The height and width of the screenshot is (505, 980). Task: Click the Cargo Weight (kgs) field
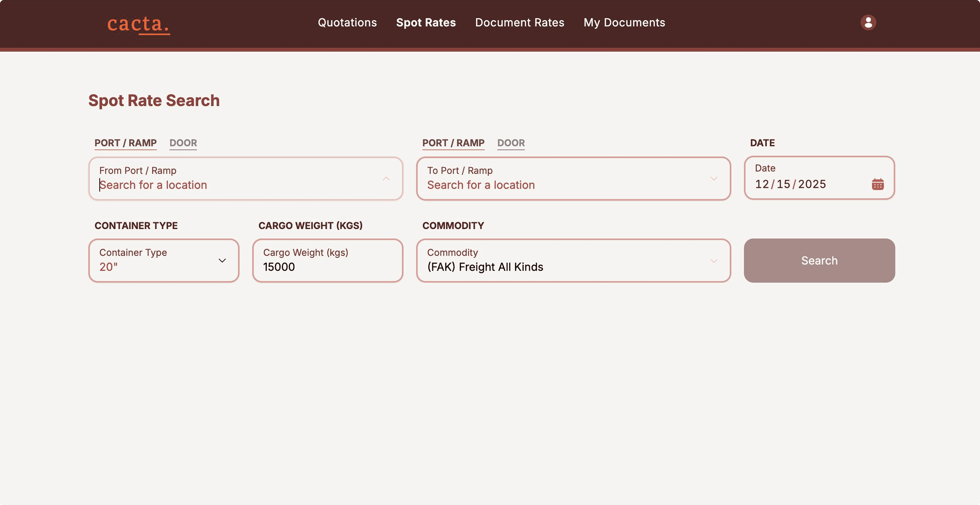(x=327, y=266)
